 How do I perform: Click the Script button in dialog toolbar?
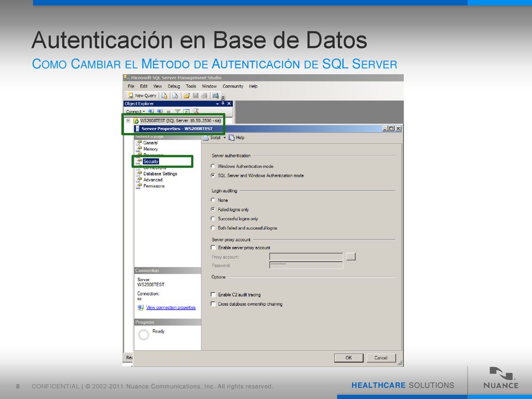click(212, 137)
